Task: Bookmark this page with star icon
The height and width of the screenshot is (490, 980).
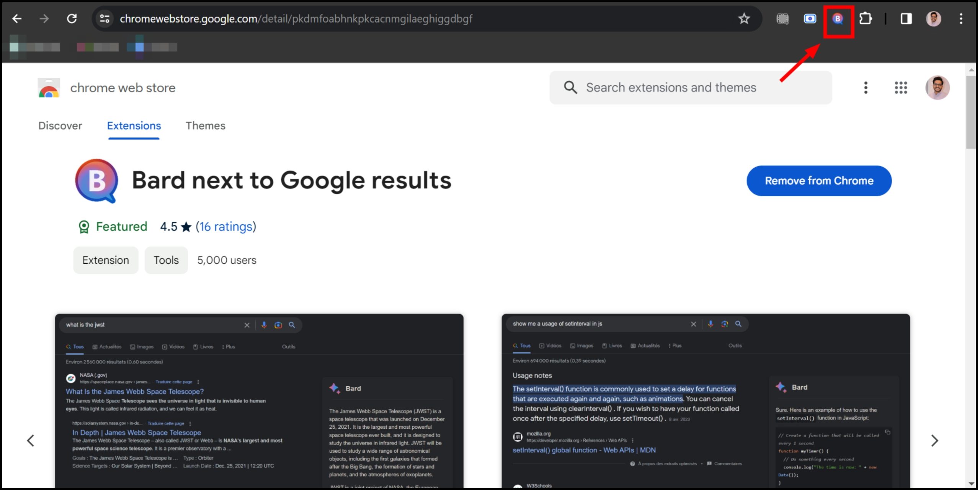Action: 744,18
